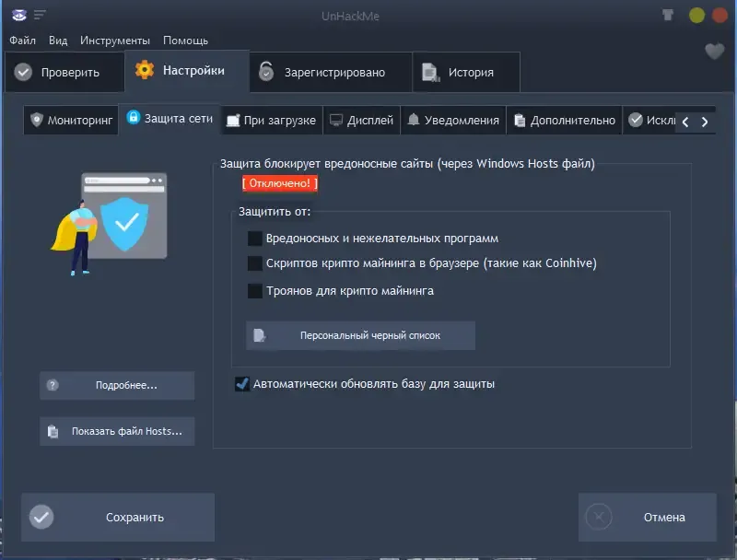Check скриптов крипто майнинга в браузере option

click(252, 264)
